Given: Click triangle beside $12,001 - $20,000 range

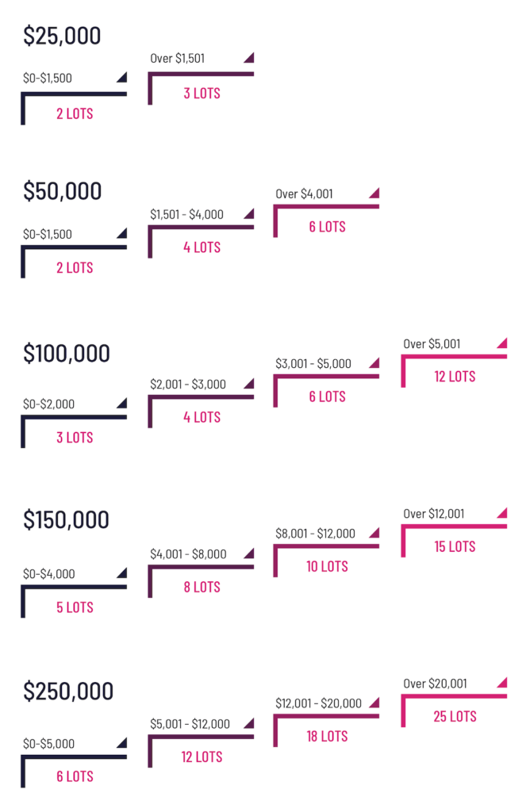Looking at the screenshot, I should 375,703.
